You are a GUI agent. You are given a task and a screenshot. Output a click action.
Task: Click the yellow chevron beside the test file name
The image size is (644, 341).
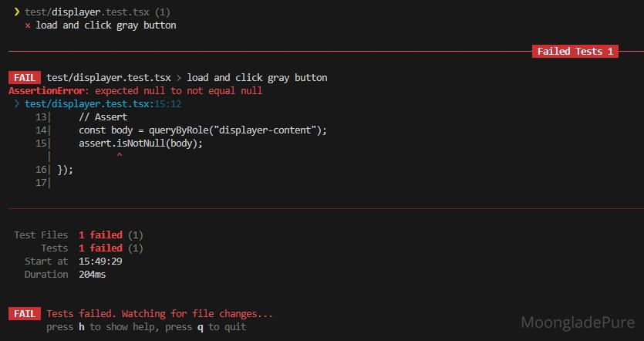(x=16, y=12)
